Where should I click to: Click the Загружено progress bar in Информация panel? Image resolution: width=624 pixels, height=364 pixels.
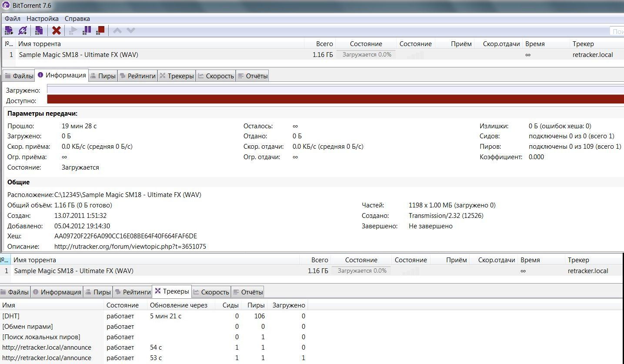[335, 90]
